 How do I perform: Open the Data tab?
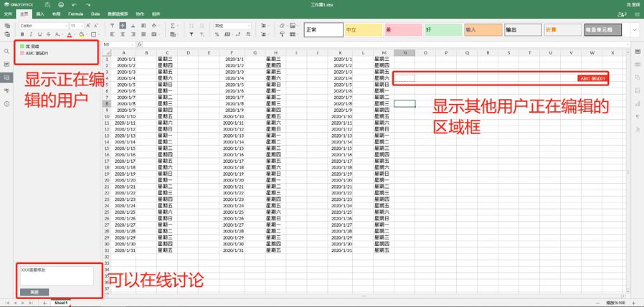(94, 14)
